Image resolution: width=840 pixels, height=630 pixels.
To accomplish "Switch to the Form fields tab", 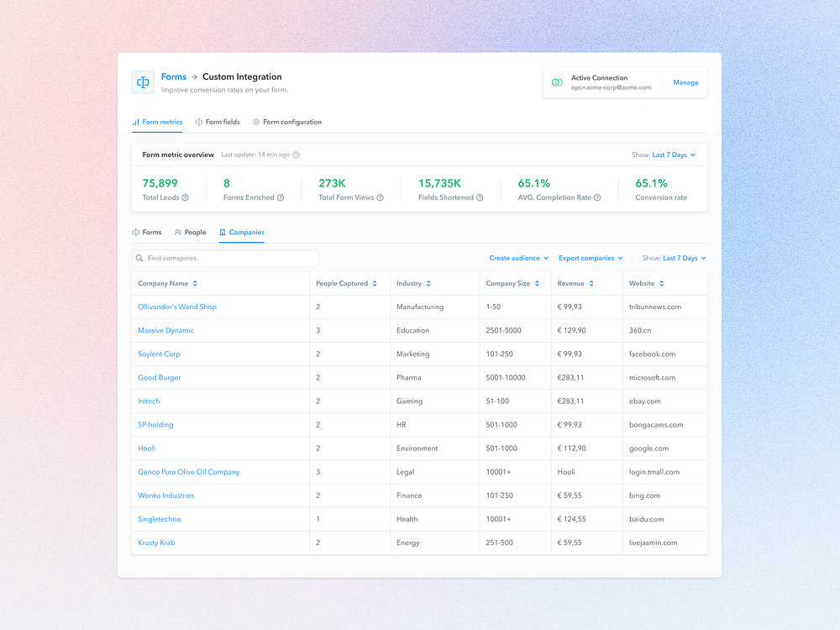I will click(218, 122).
